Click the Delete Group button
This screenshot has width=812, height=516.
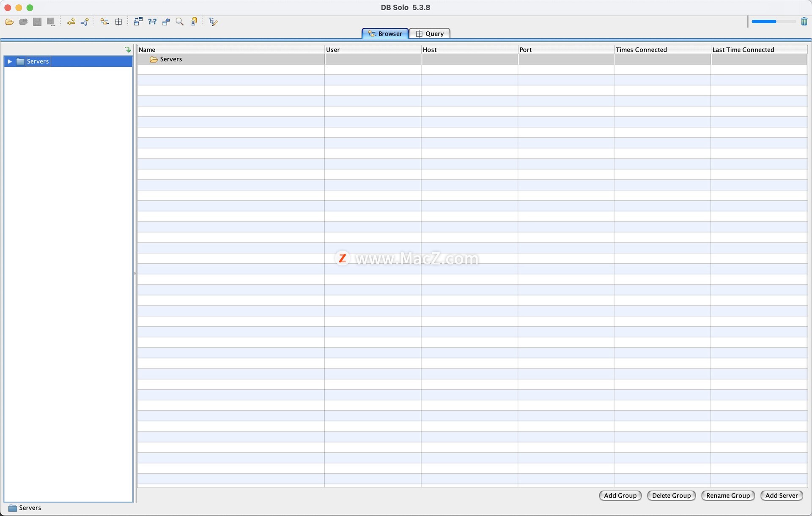(671, 496)
